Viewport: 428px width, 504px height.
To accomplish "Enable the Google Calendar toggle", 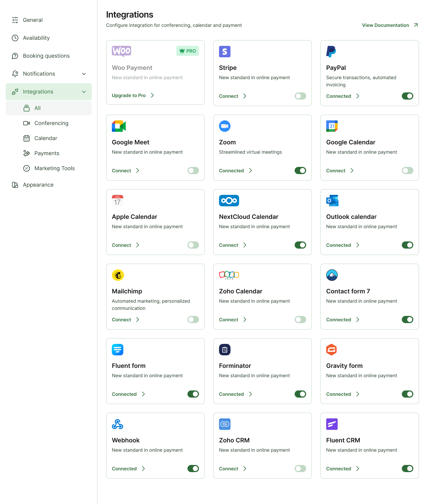I will (x=408, y=171).
